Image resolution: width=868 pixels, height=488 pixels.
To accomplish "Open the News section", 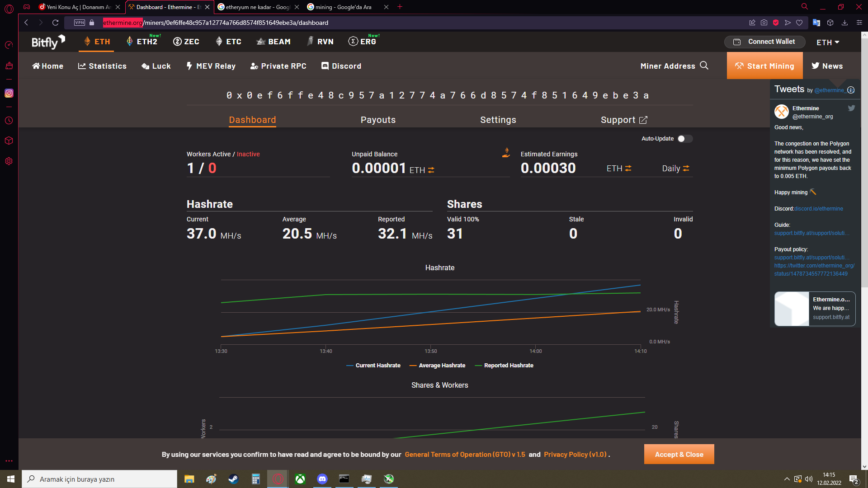I will [827, 66].
